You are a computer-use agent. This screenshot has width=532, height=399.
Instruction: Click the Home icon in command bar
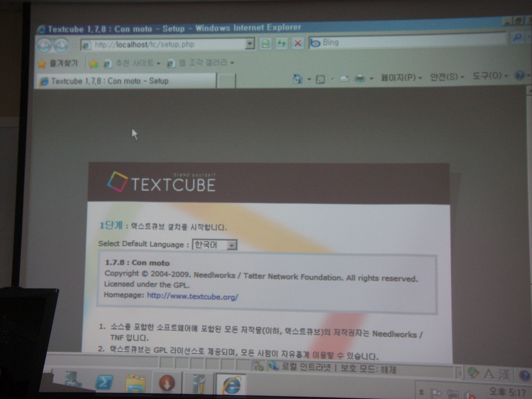298,79
